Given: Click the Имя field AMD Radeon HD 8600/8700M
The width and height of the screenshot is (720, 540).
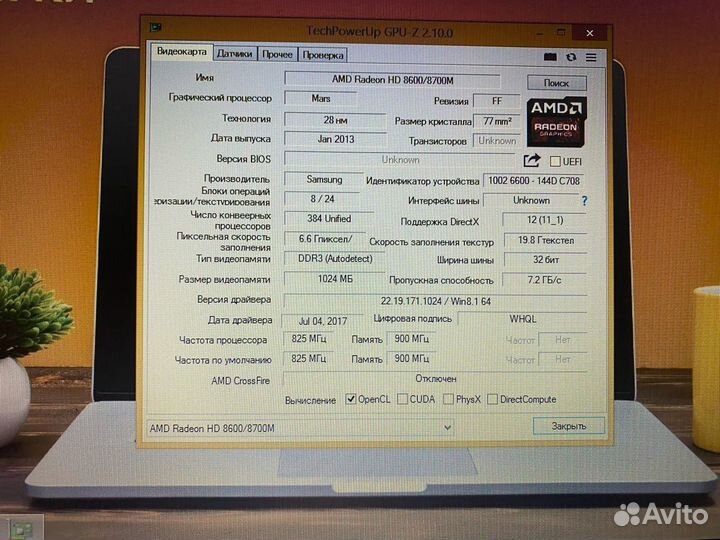Looking at the screenshot, I should [x=393, y=79].
